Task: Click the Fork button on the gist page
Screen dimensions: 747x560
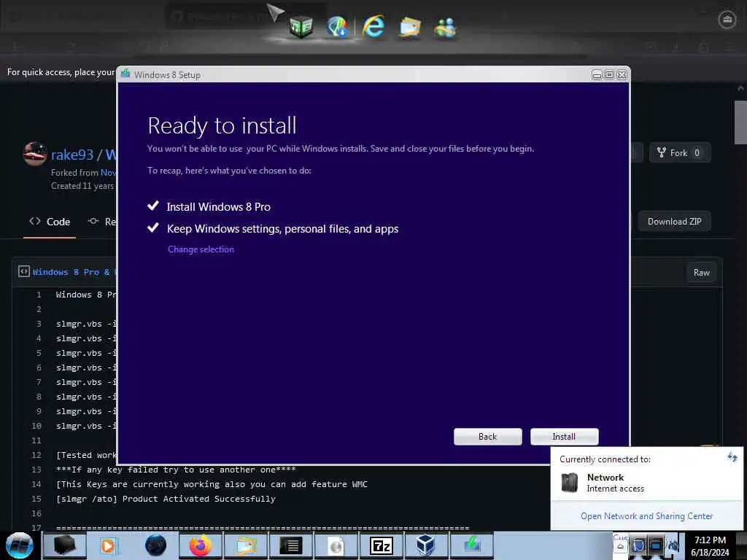Action: [679, 152]
